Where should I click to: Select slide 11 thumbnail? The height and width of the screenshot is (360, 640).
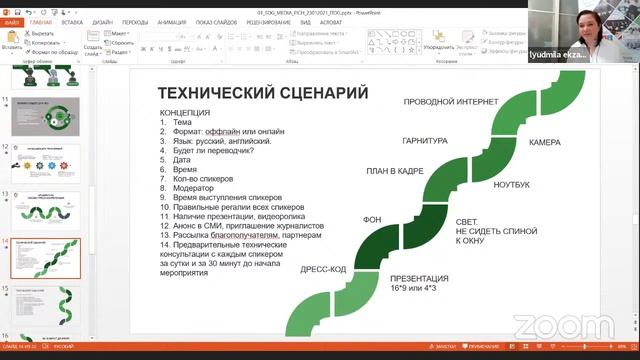pos(45,117)
